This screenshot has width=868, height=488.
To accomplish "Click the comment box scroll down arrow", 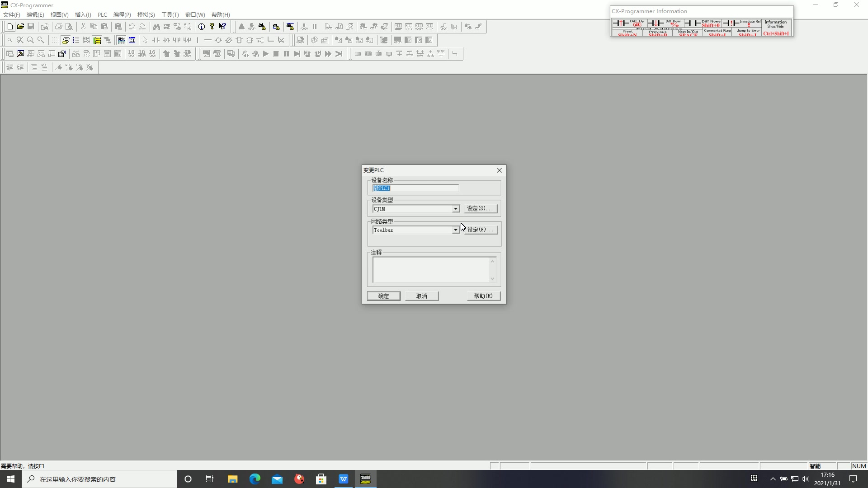I will 493,279.
